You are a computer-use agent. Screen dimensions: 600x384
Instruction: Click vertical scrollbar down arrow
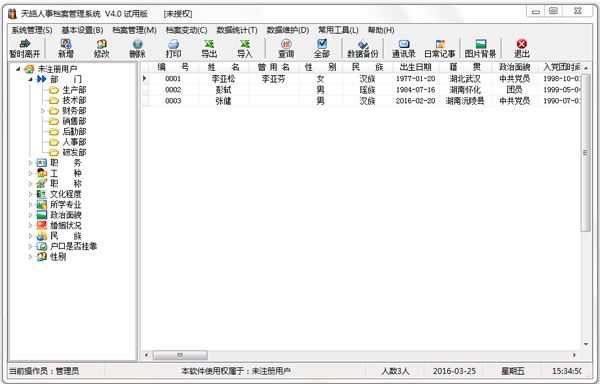click(586, 345)
